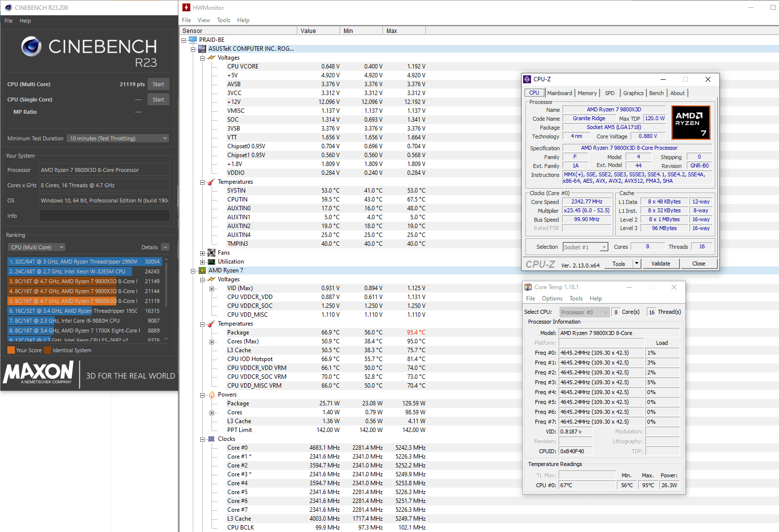Start the CPU Single Core test
Image resolution: width=779 pixels, height=532 pixels.
point(158,100)
